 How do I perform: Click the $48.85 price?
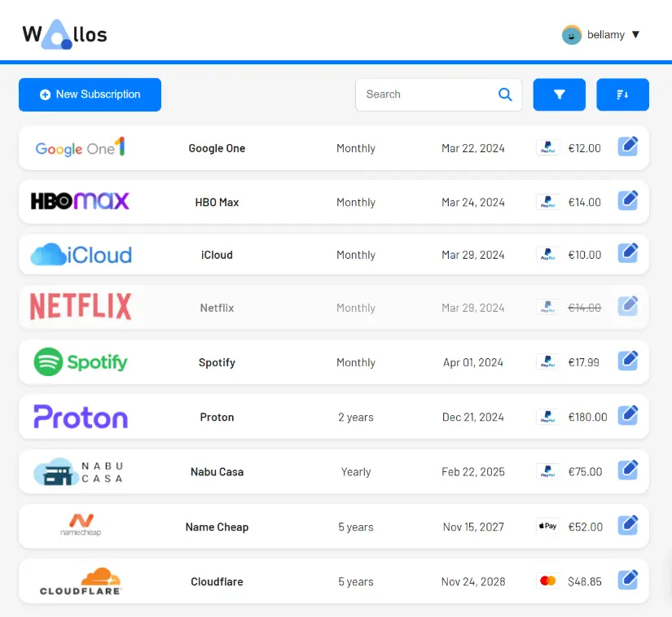[x=585, y=582]
